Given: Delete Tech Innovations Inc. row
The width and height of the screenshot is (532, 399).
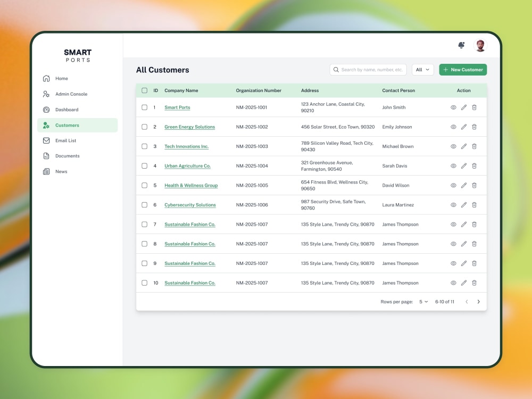Looking at the screenshot, I should (x=475, y=147).
